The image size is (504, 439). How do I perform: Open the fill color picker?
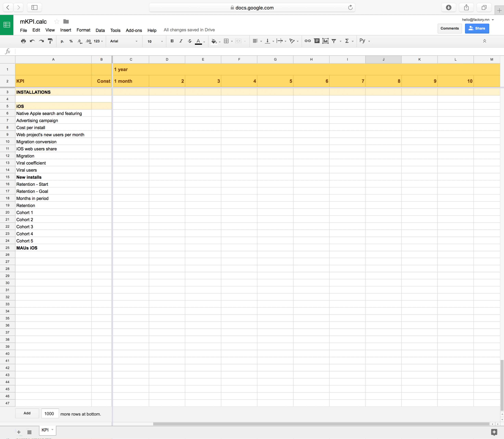coord(214,41)
